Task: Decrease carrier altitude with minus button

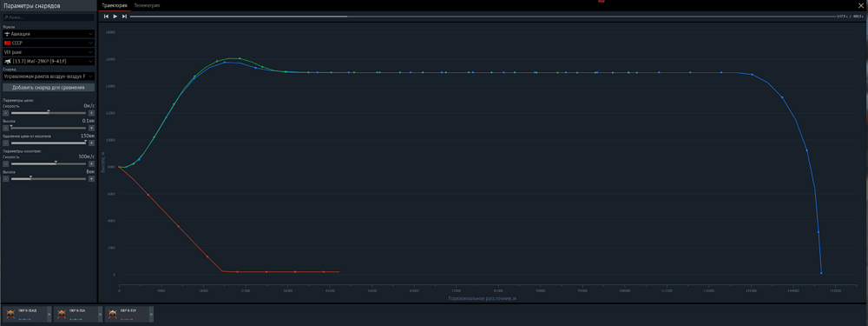Action: coord(5,179)
